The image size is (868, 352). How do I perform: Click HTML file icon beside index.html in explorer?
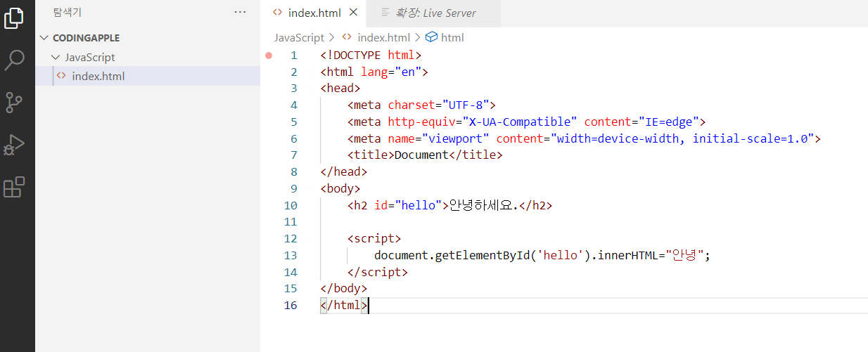point(61,76)
